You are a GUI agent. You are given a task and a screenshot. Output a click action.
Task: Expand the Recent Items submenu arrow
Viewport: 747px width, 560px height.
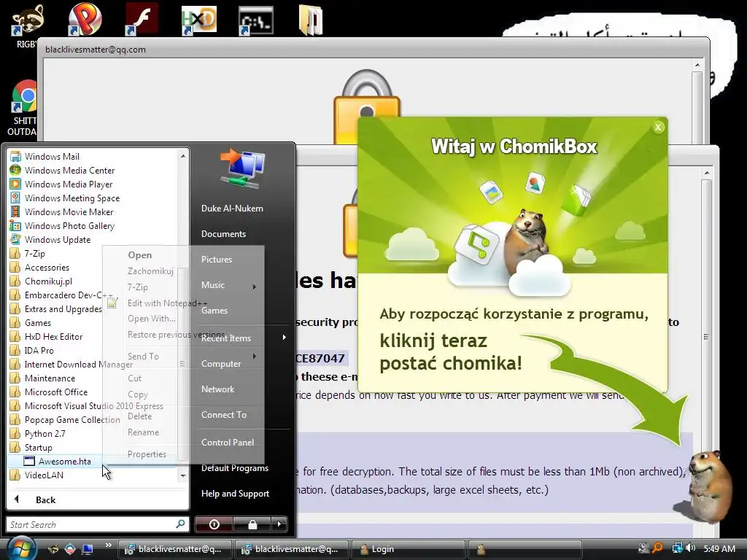tap(284, 337)
